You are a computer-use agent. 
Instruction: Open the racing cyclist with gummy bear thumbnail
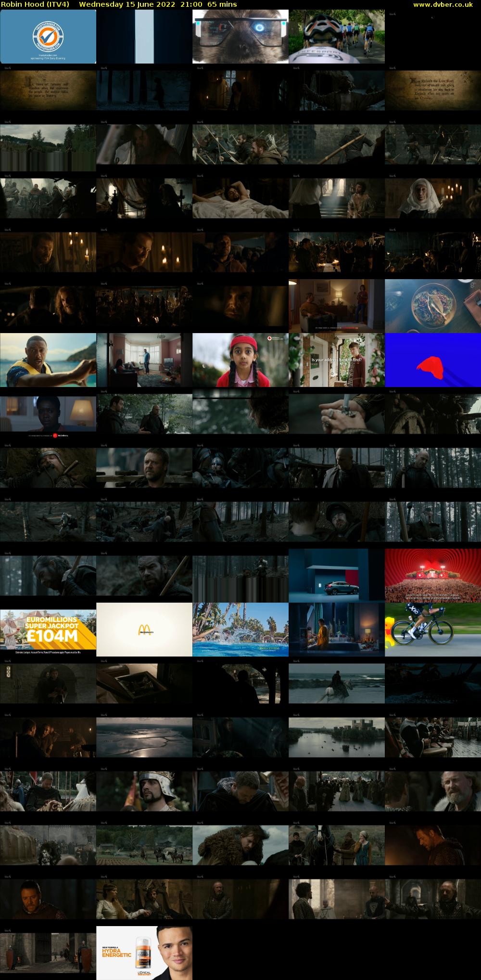click(433, 630)
